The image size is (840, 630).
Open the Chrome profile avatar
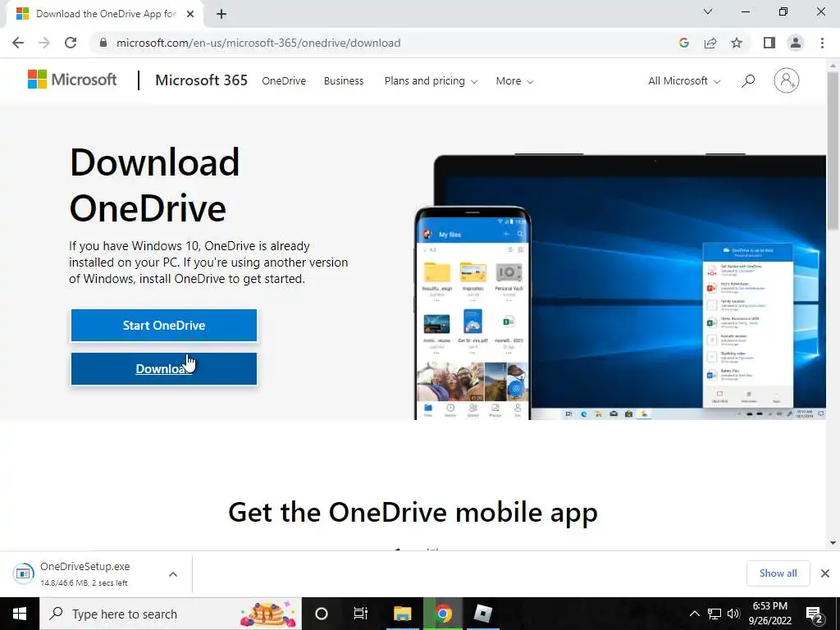click(x=796, y=43)
